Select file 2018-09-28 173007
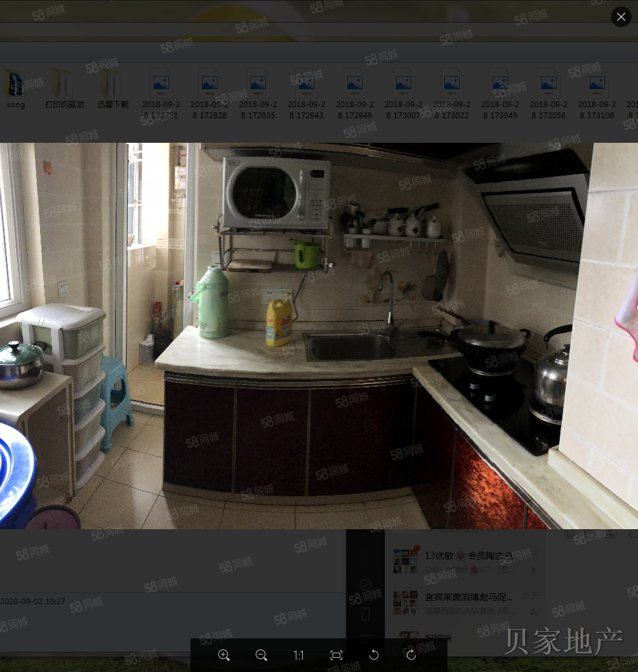The image size is (638, 672). tap(403, 92)
